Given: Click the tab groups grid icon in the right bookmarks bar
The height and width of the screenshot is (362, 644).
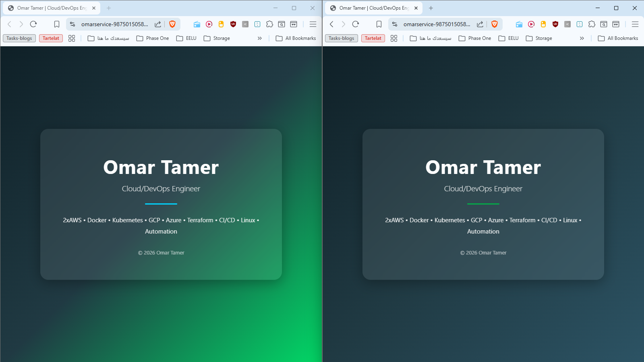Looking at the screenshot, I should coord(394,38).
